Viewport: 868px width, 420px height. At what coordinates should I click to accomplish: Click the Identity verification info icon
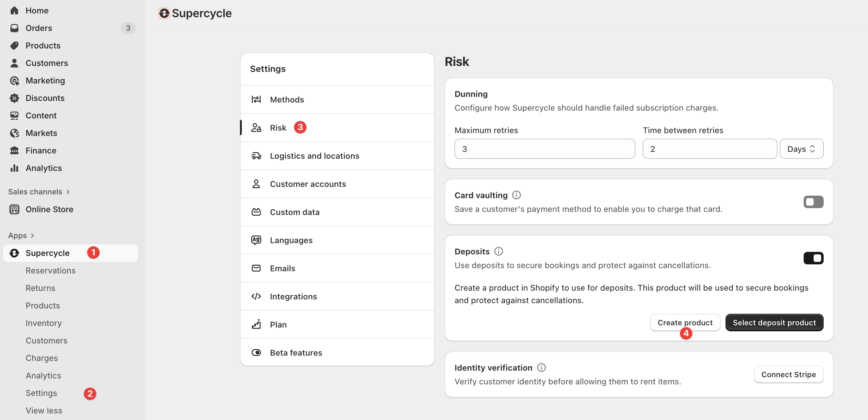tap(541, 367)
